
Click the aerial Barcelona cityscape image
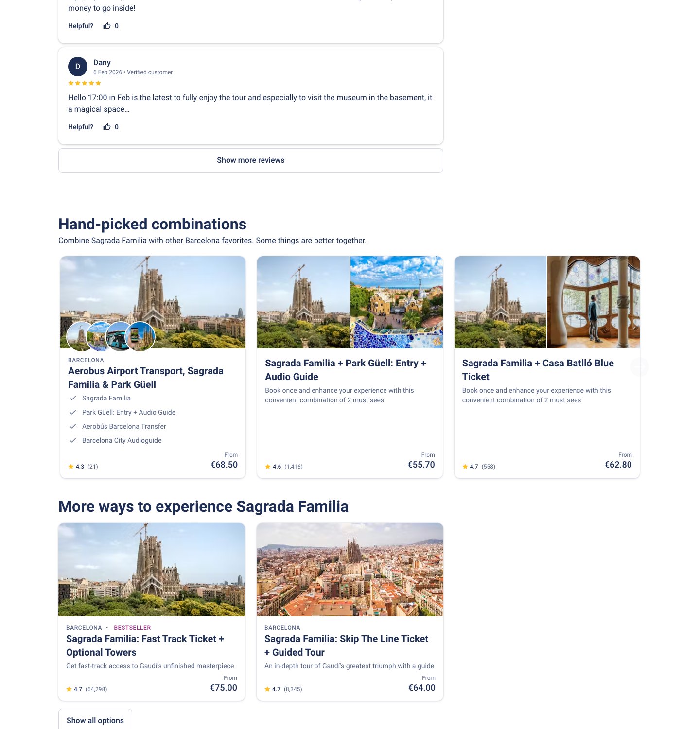350,570
